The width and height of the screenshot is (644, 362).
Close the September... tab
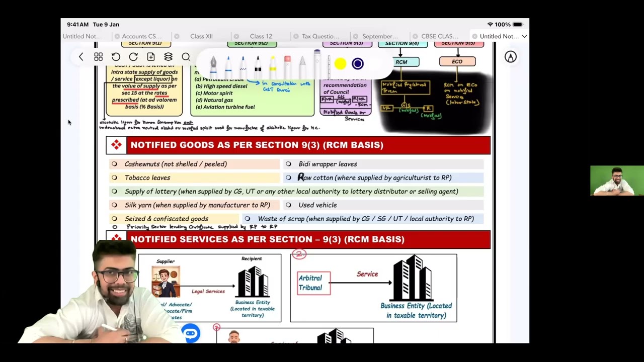click(x=355, y=36)
